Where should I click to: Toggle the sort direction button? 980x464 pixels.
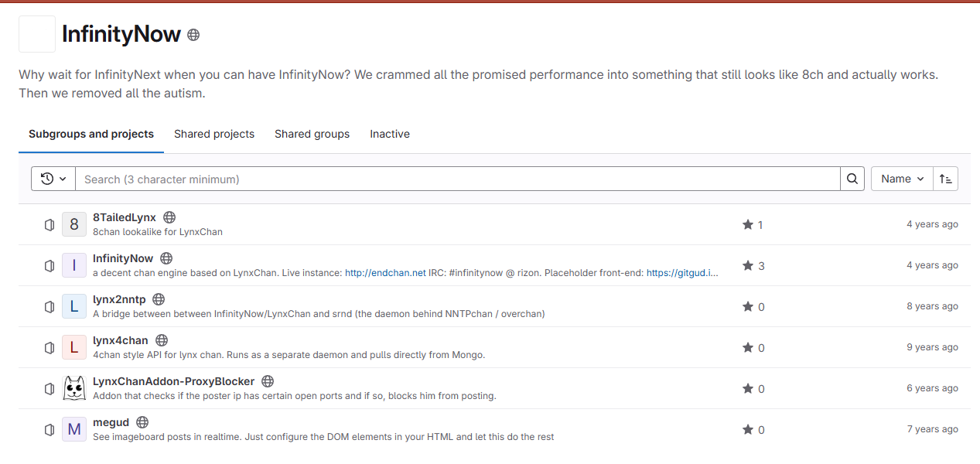(x=945, y=179)
